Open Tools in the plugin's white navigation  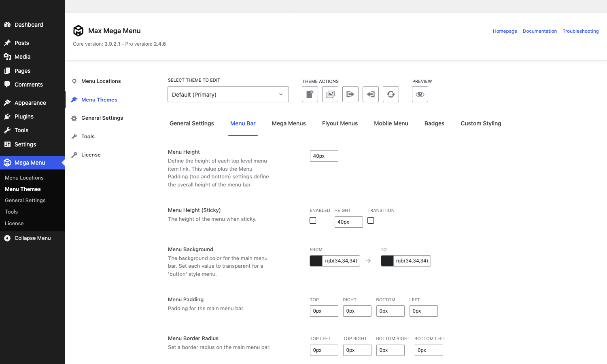tap(83, 137)
